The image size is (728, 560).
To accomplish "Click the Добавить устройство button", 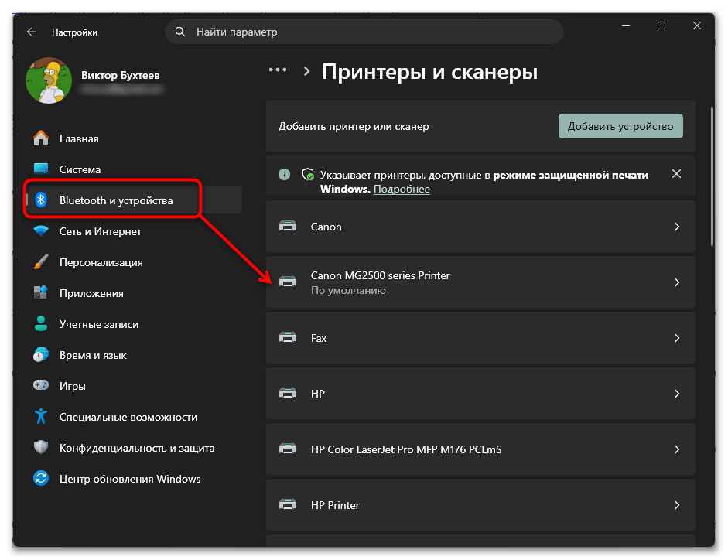I will 620,126.
